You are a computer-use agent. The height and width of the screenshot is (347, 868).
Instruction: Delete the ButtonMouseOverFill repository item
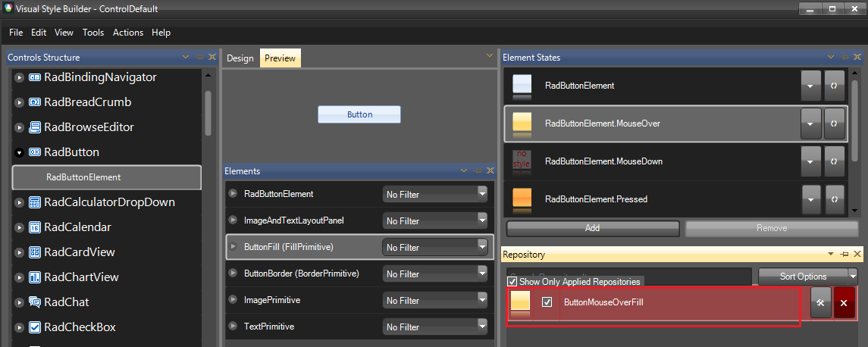pyautogui.click(x=844, y=302)
